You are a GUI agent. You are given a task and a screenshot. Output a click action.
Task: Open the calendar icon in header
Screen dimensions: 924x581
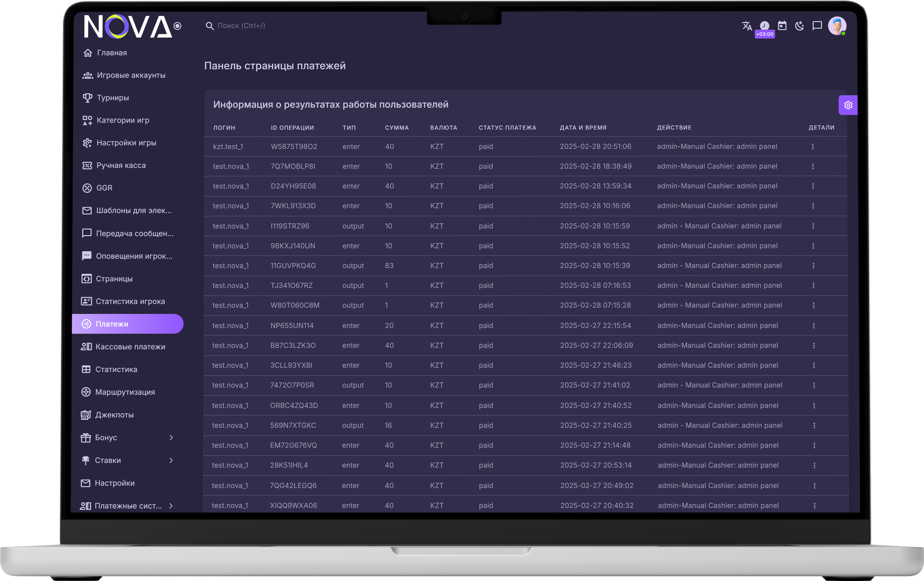click(782, 26)
